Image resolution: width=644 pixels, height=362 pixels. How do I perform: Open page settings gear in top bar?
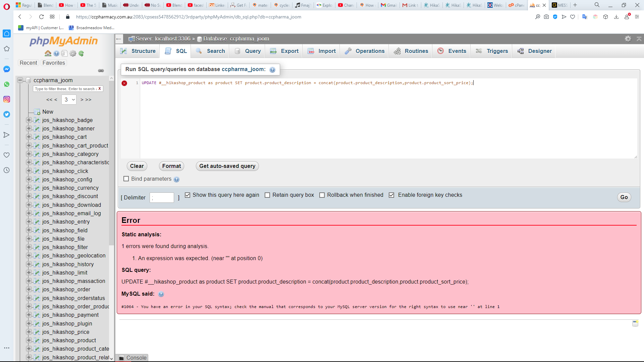tap(628, 39)
